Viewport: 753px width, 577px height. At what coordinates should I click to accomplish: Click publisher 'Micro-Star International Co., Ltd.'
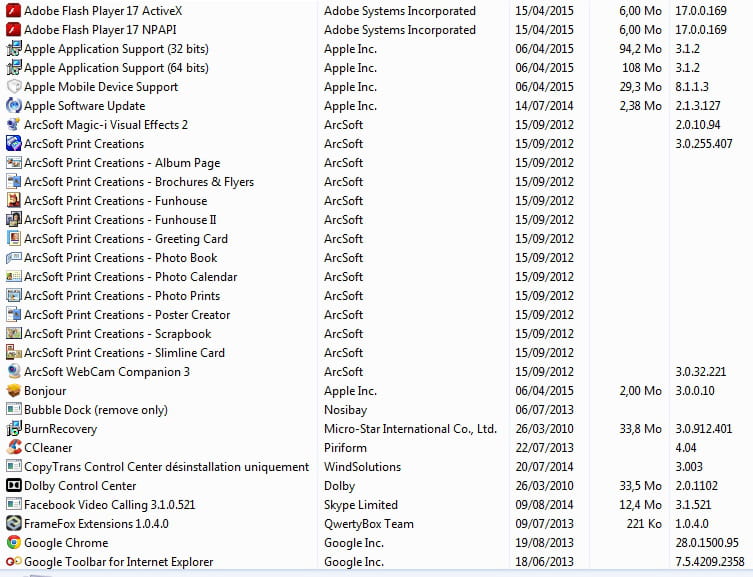pyautogui.click(x=411, y=429)
